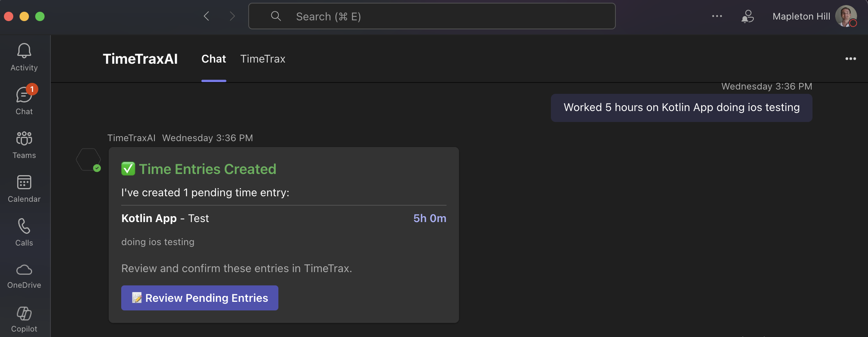Open more options for the TimeTraxAI conversation
The image size is (868, 337).
(851, 59)
